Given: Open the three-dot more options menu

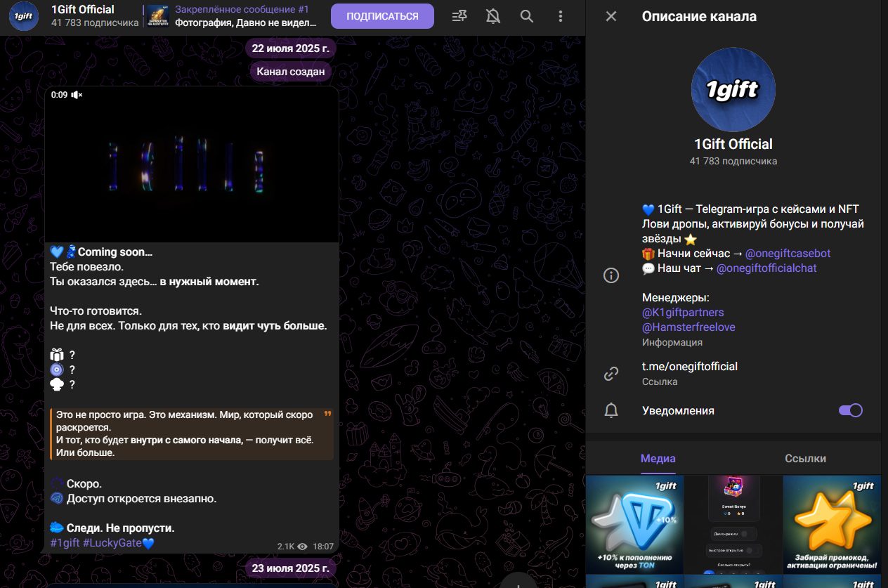Looking at the screenshot, I should point(560,16).
